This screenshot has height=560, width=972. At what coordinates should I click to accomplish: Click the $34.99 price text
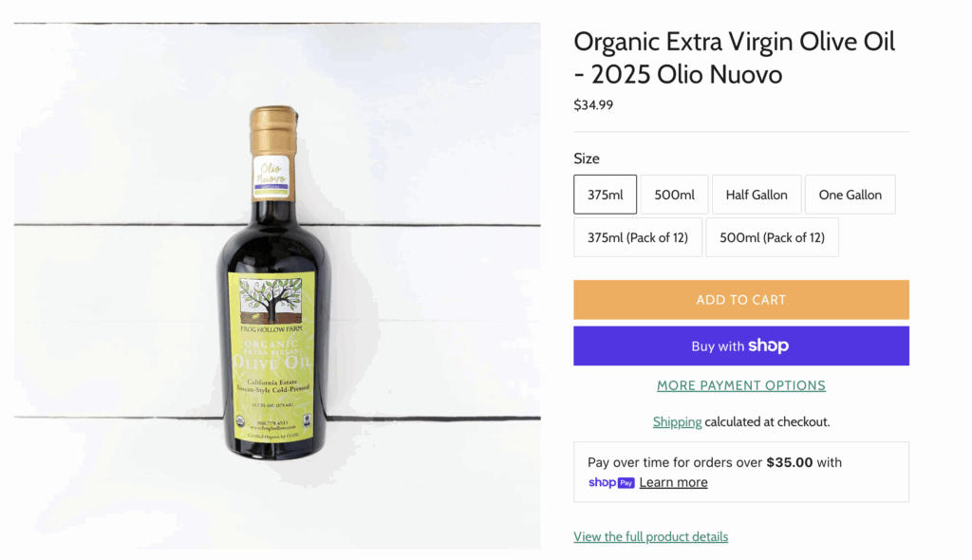coord(593,104)
